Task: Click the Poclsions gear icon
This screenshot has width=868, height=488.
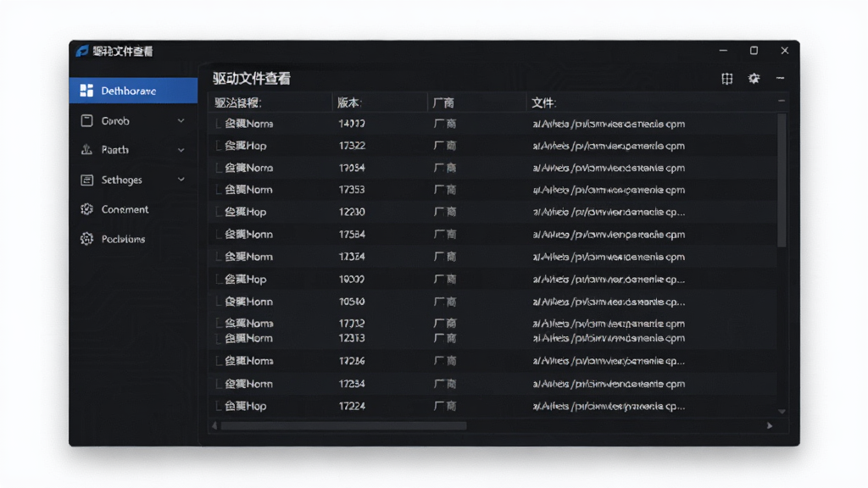Action: click(87, 239)
